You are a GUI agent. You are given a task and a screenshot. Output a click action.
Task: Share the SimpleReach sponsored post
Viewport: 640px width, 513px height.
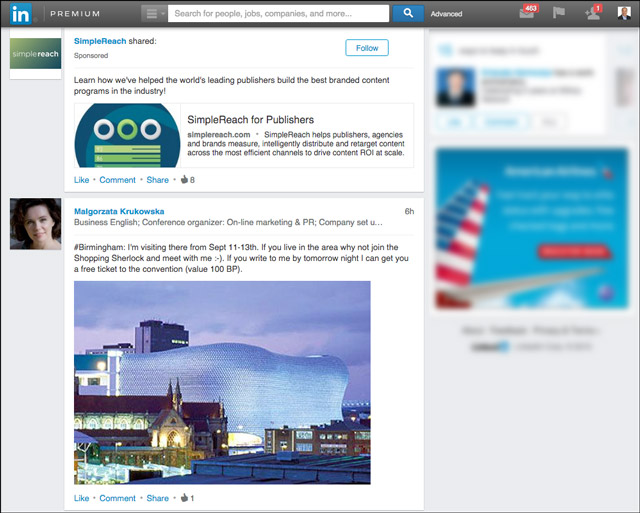tap(158, 180)
